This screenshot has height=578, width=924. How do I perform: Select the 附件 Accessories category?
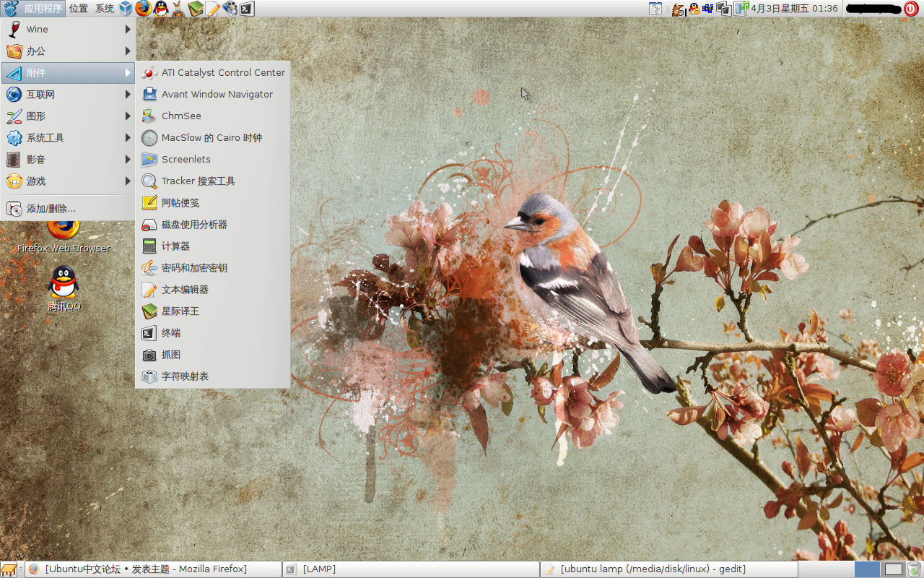pos(68,72)
